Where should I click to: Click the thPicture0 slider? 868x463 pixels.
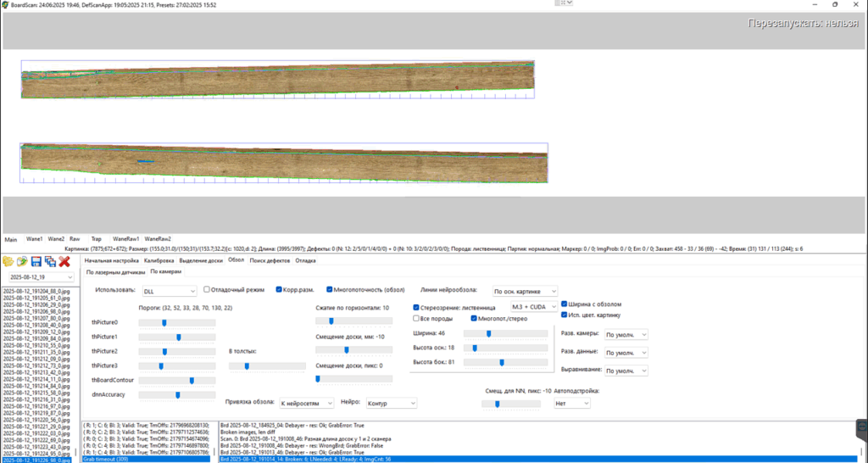pos(177,323)
